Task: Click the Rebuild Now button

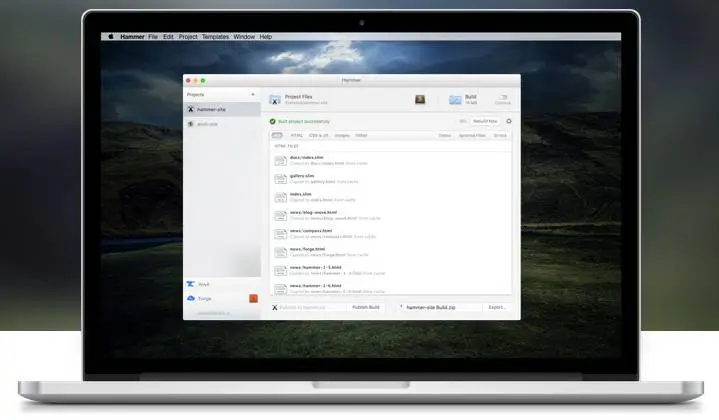Action: pos(485,121)
